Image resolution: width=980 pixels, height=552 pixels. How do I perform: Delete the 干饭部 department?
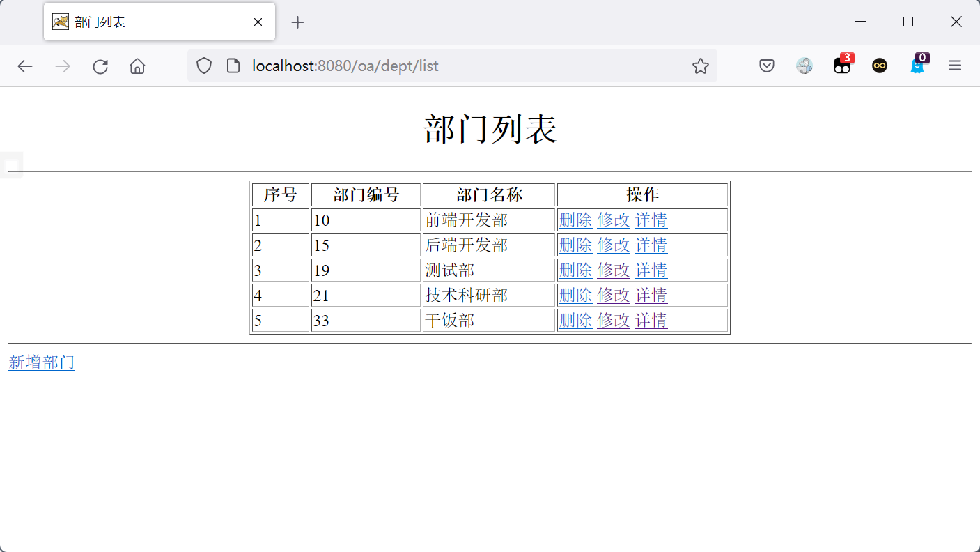tap(575, 321)
